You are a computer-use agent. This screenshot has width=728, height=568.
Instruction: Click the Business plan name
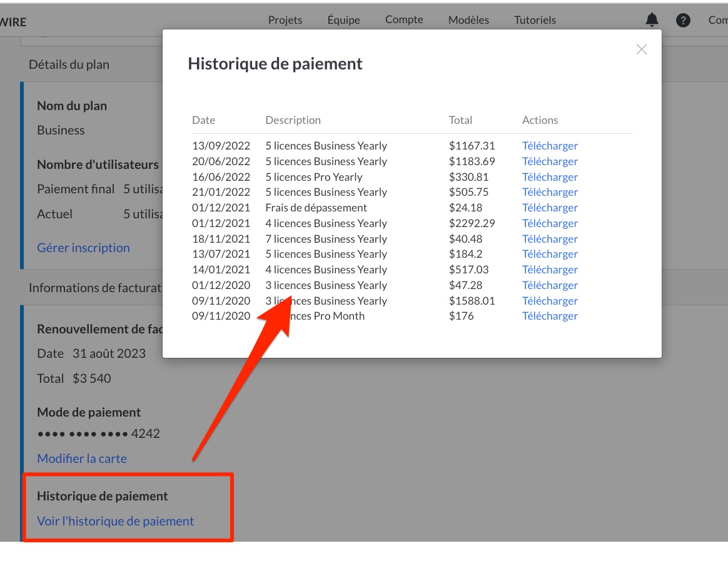pos(61,130)
